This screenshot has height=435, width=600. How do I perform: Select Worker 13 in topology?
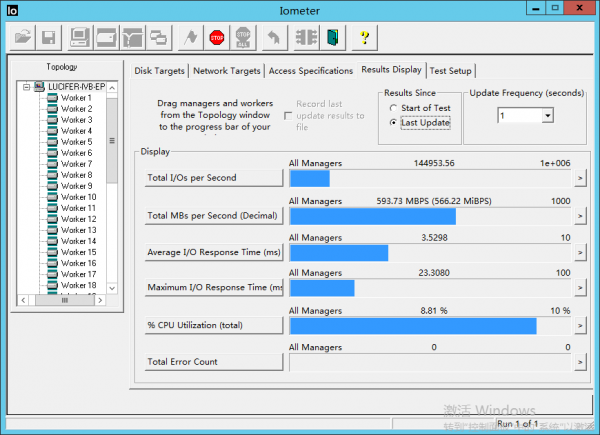(x=78, y=230)
